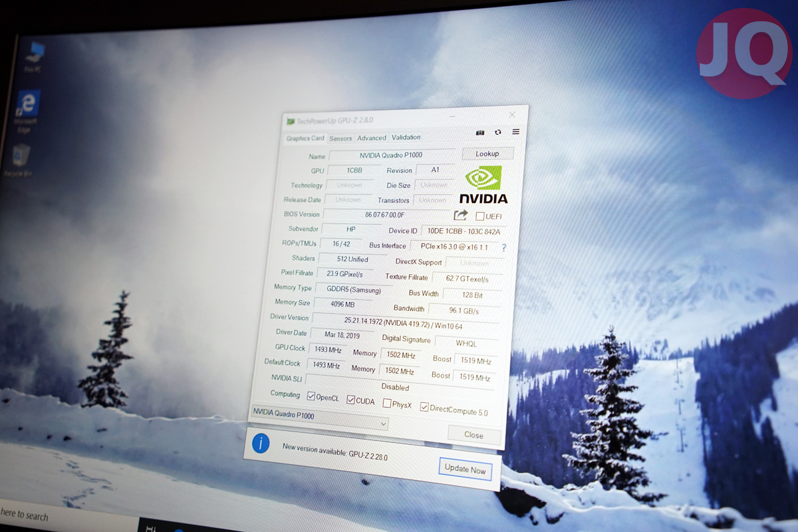Viewport: 798px width, 532px height.
Task: Click the blue info icon in update bar
Action: 261,444
